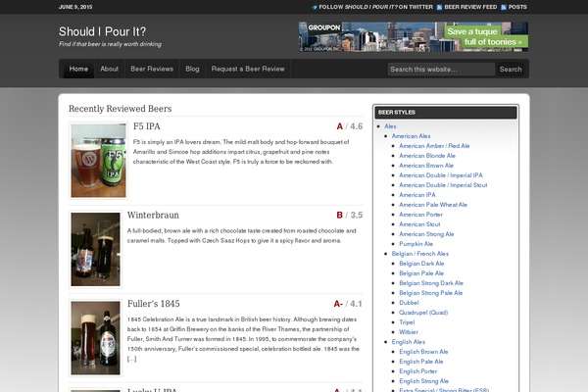This screenshot has height=392, width=588.
Task: Click the Winterbraun rating B / 3.5
Action: click(350, 215)
